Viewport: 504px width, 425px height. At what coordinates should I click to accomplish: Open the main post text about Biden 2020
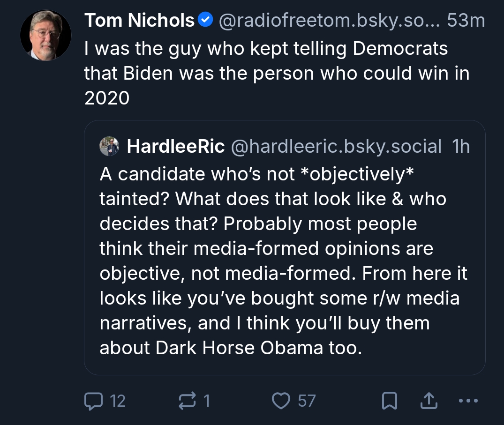[277, 74]
